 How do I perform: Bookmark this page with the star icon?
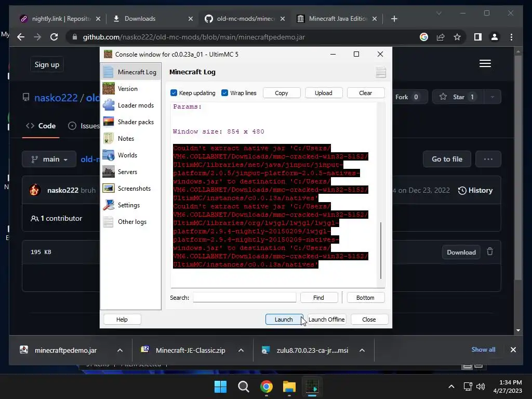tap(457, 37)
